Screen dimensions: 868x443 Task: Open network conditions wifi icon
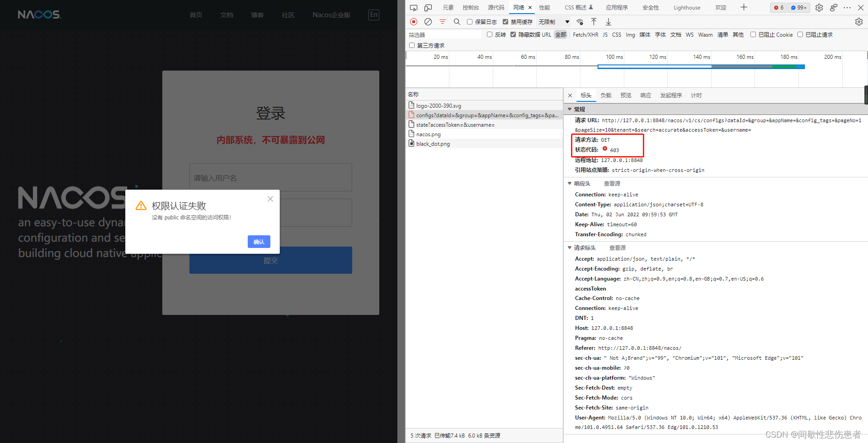580,22
